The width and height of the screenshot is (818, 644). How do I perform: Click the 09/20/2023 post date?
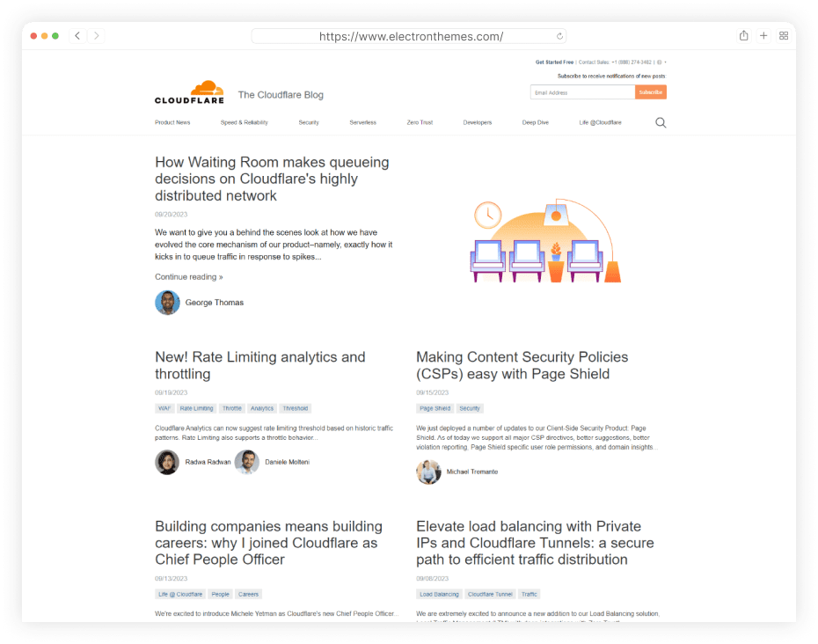point(172,215)
